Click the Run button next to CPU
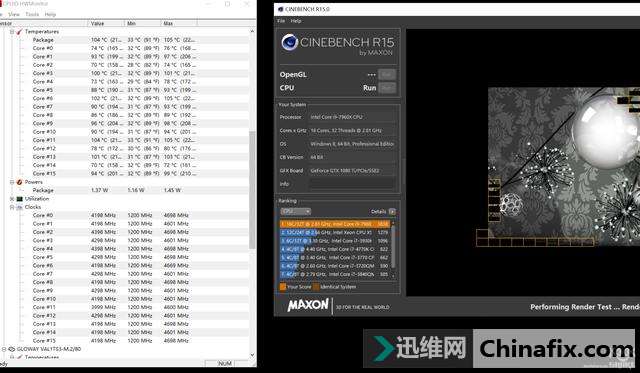The image size is (640, 373). click(x=387, y=88)
